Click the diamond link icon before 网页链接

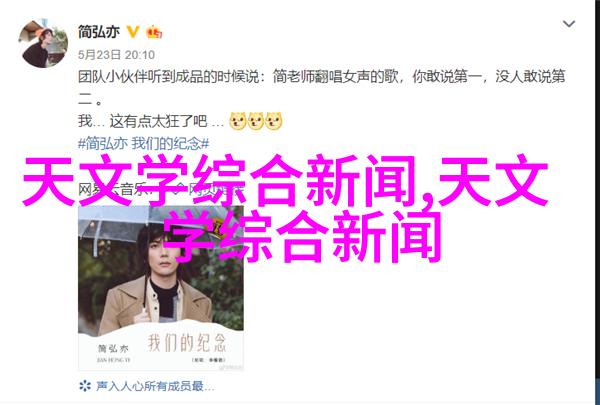click(x=178, y=189)
